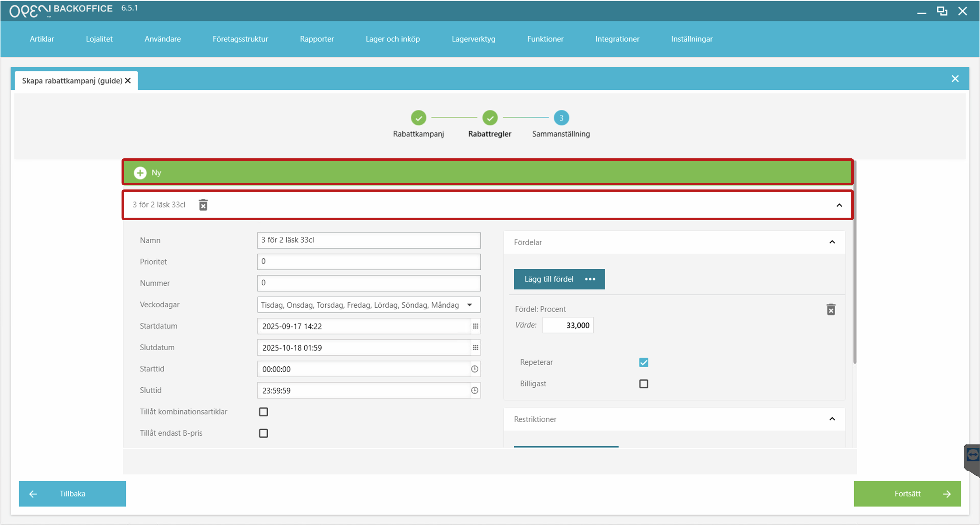
Task: Click the Open Backoffice logo
Action: tap(61, 10)
